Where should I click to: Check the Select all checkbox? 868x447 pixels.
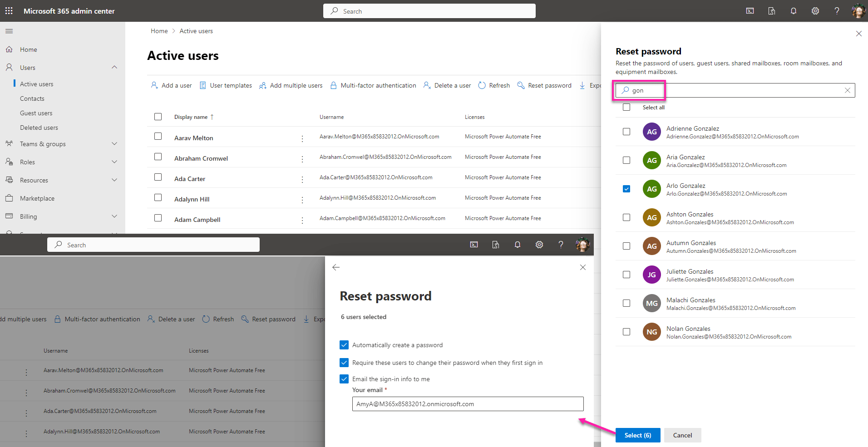click(626, 107)
